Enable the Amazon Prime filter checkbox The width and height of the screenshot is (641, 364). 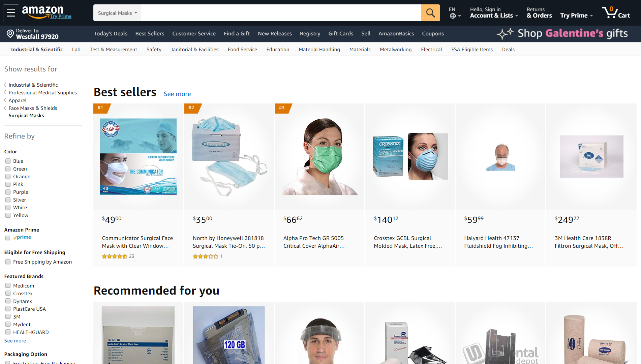click(8, 238)
